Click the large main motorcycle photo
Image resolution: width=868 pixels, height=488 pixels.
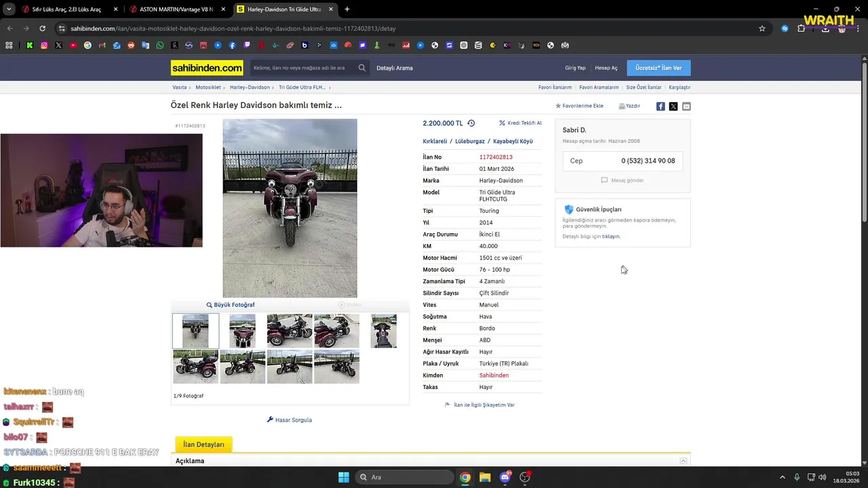tap(290, 208)
